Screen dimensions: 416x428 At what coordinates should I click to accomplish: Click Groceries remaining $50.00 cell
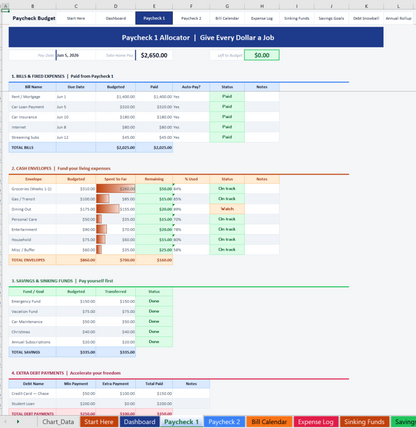154,189
